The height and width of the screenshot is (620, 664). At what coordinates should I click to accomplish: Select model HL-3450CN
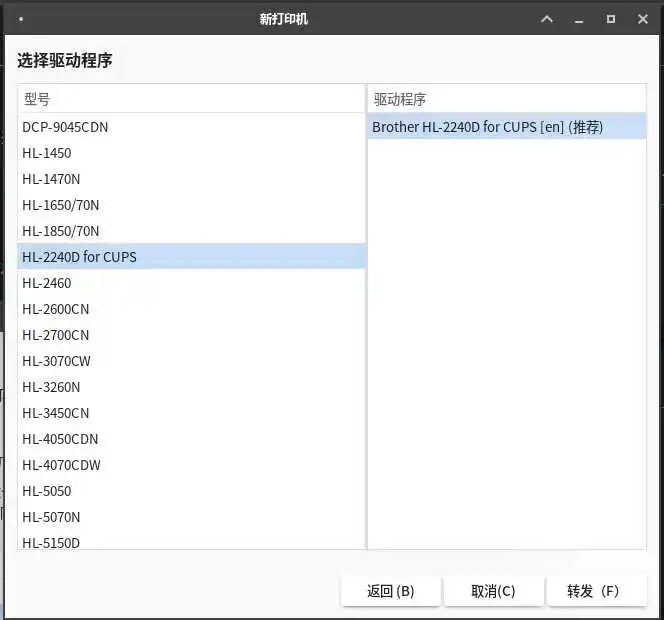(191, 413)
